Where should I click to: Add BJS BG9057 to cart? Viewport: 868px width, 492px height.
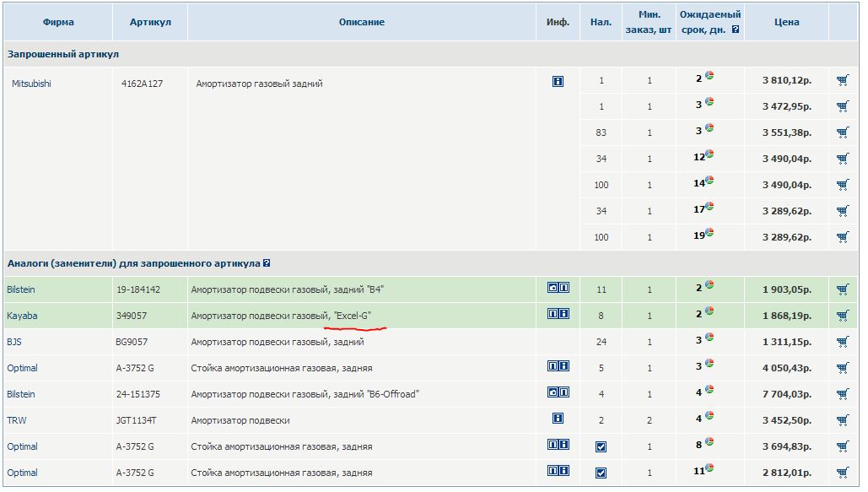coord(842,342)
